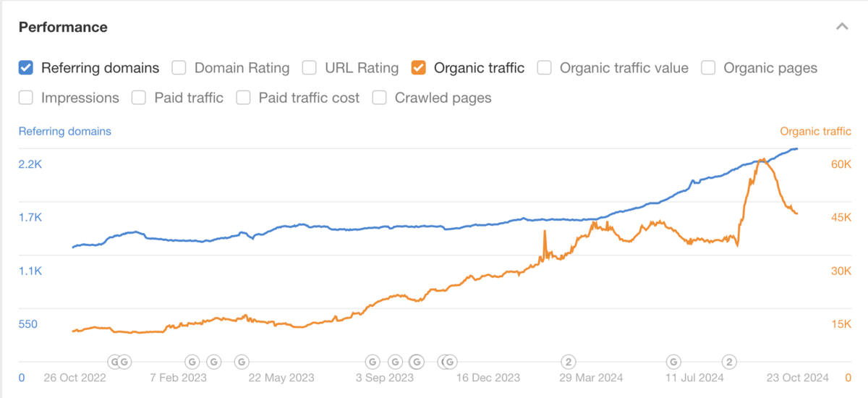Tick the Paid traffic checkbox
Screen dimensions: 868x398
coord(139,98)
